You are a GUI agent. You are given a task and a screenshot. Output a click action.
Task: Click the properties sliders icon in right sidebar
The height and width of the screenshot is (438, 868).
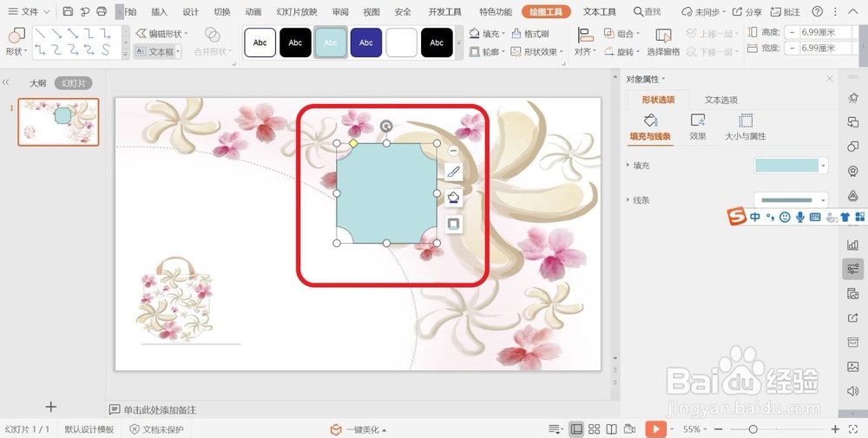coord(853,270)
